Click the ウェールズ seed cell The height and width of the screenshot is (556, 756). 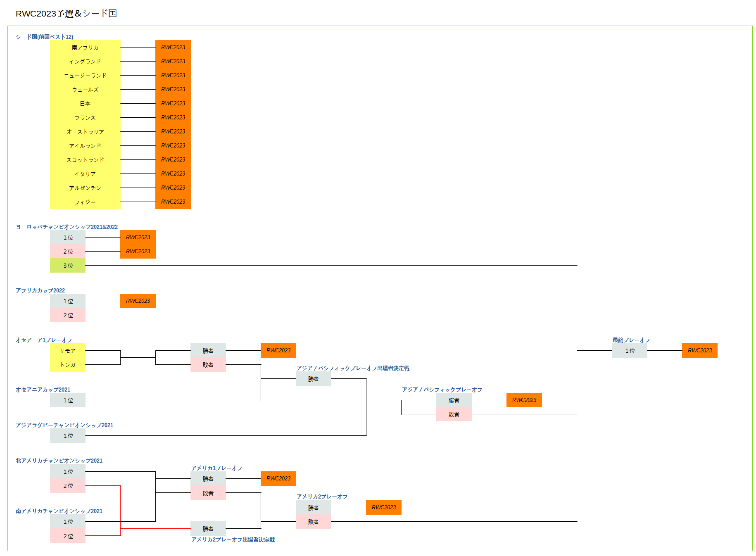pyautogui.click(x=85, y=89)
